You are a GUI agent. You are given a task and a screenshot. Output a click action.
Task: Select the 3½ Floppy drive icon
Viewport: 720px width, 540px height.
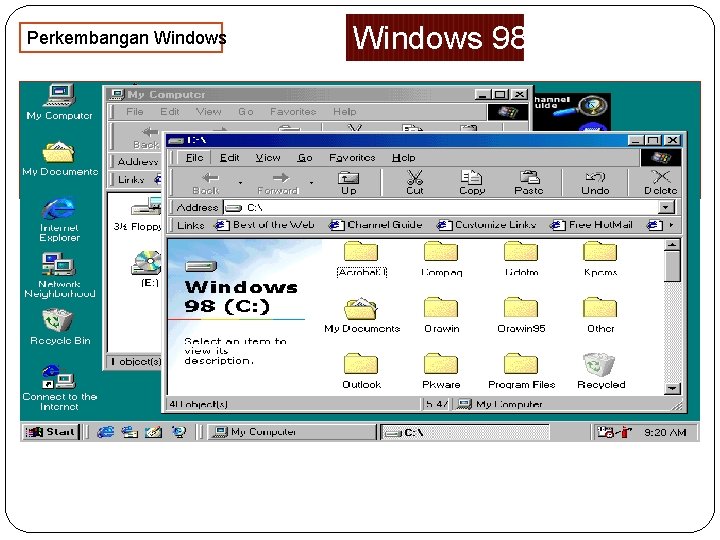point(140,214)
